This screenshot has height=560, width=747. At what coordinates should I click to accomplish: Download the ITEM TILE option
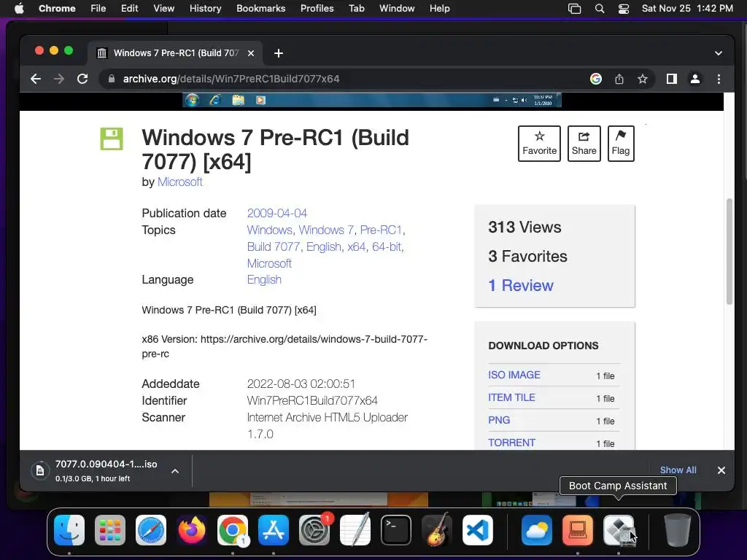(511, 397)
